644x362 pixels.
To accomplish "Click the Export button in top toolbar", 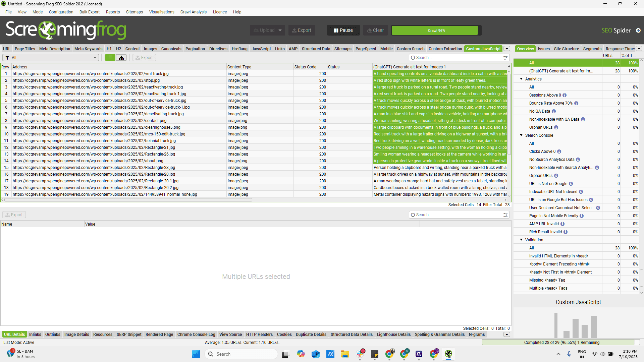I will pyautogui.click(x=302, y=30).
